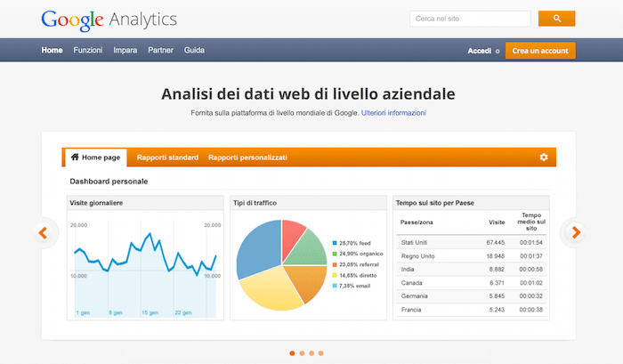Click the Cerca nel sito search field

(470, 19)
